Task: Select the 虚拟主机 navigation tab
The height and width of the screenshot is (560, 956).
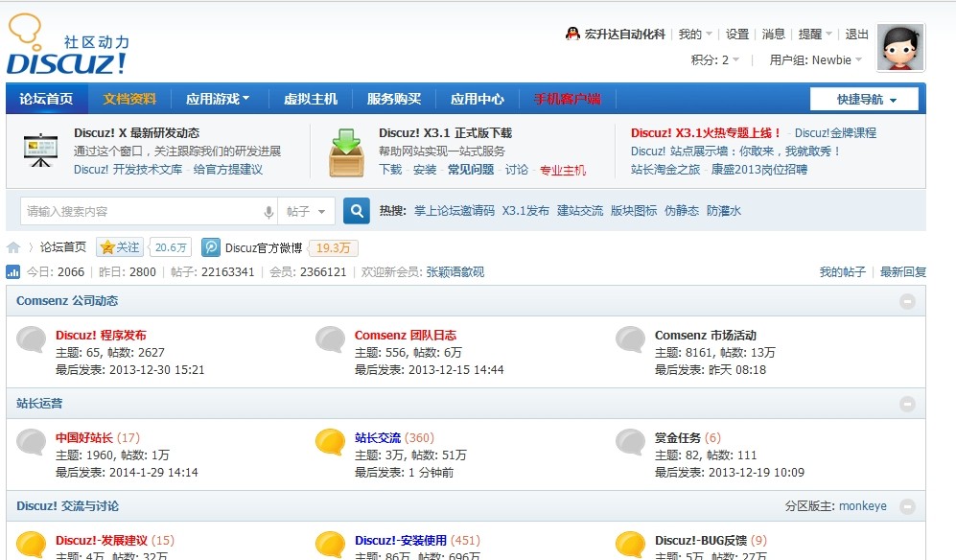Action: coord(311,99)
